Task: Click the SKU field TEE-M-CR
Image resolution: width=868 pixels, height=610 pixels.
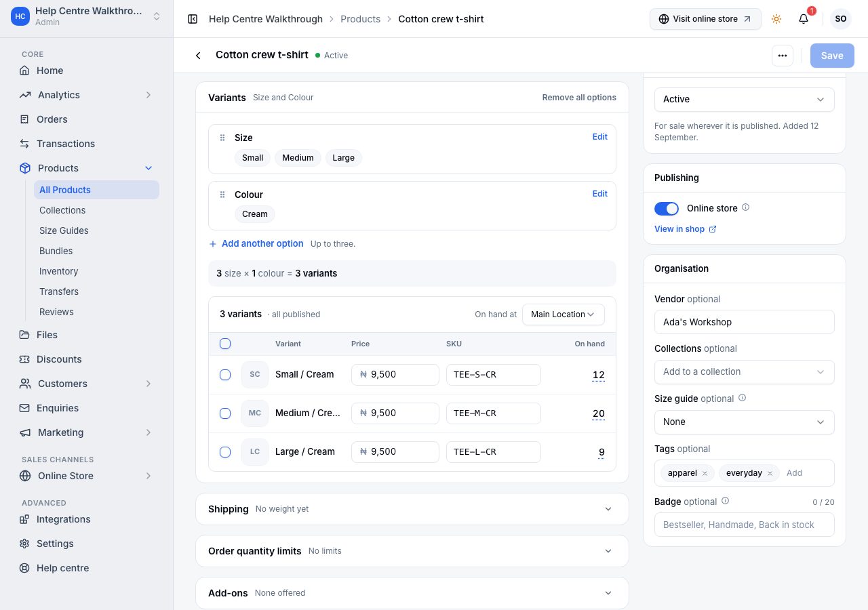Action: click(494, 413)
